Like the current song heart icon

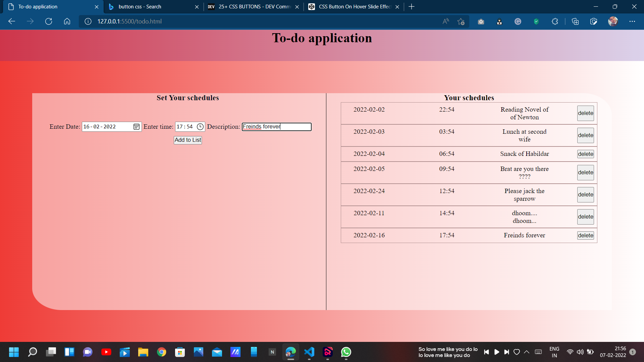coord(517,352)
